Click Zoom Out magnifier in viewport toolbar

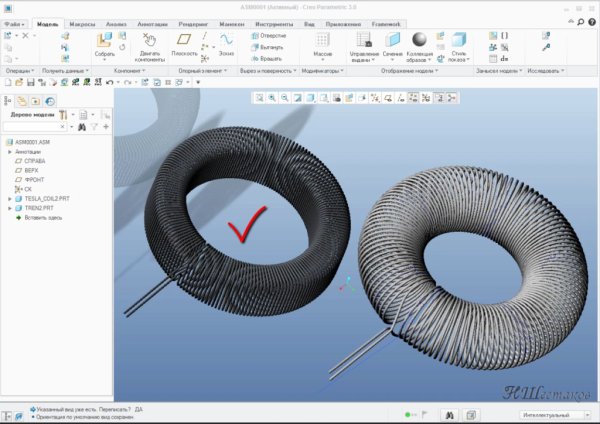(x=285, y=98)
